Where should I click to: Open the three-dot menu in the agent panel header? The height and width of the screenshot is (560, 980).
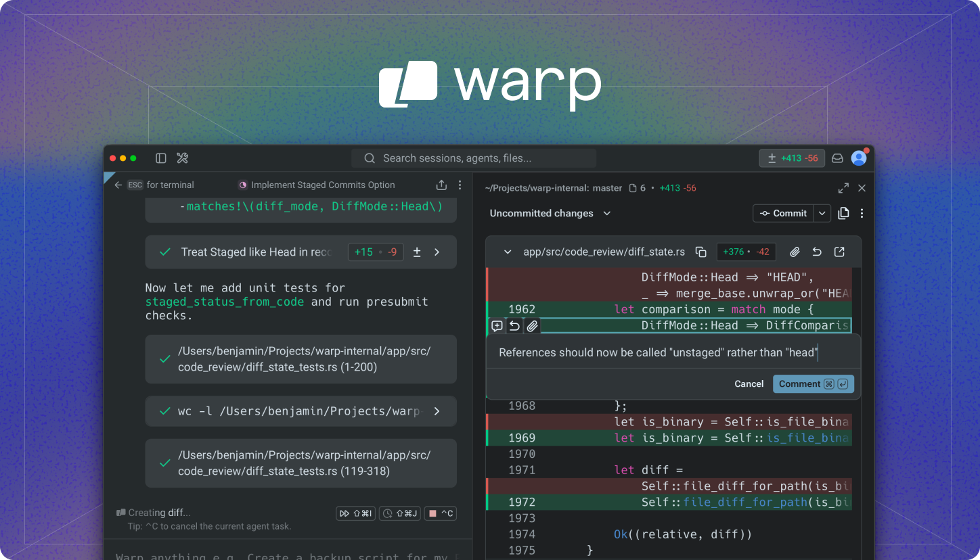click(460, 185)
